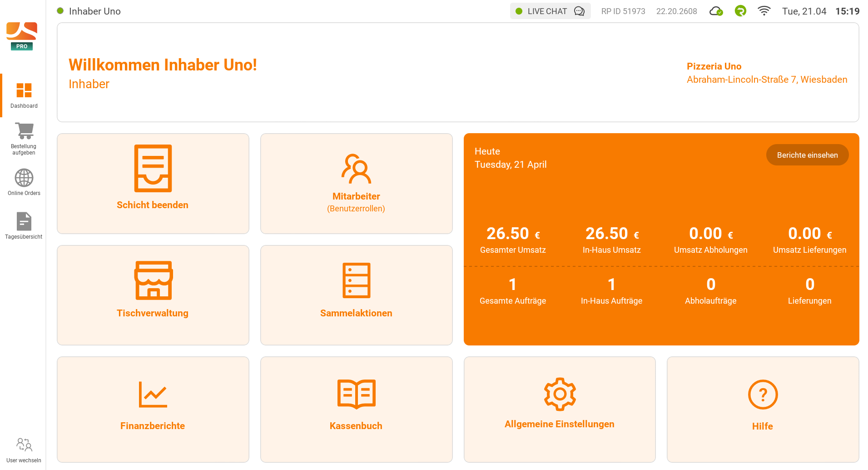Click the app logo with PRO badge
868x470 pixels.
pyautogui.click(x=21, y=35)
